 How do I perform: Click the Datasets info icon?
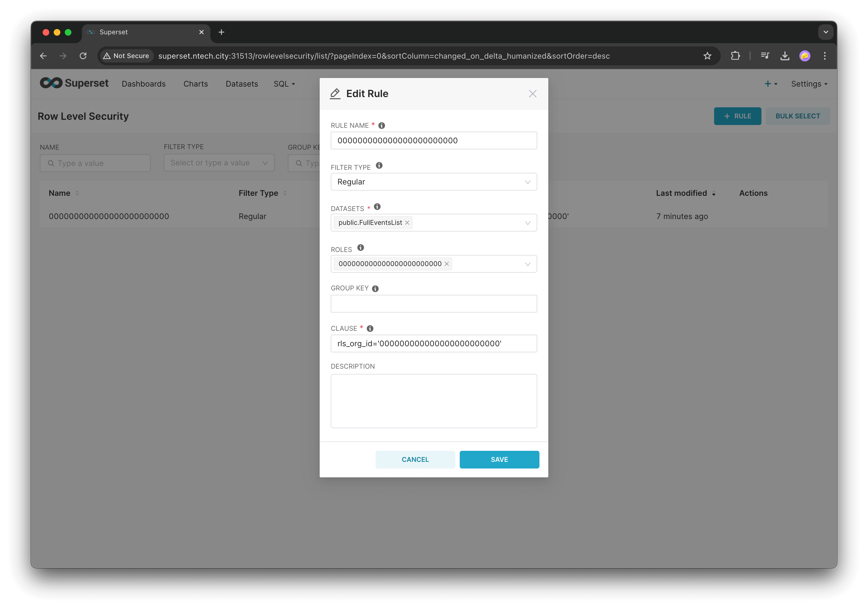tap(377, 207)
